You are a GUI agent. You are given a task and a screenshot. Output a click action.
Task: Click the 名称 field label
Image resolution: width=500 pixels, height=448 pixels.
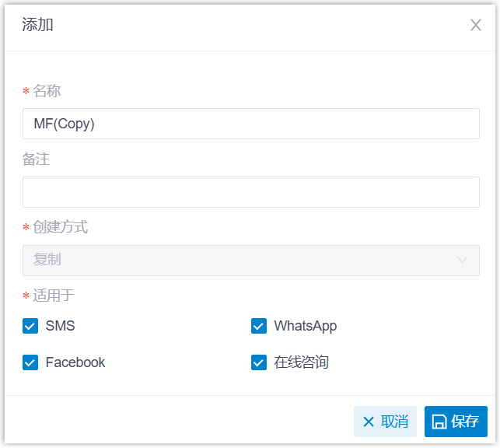47,91
